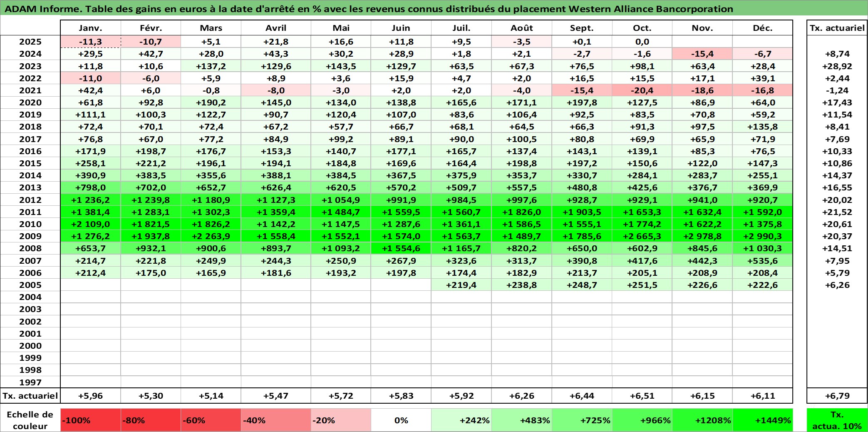Image resolution: width=868 pixels, height=432 pixels.
Task: Click the cell showing +258,1
Action: pyautogui.click(x=91, y=163)
